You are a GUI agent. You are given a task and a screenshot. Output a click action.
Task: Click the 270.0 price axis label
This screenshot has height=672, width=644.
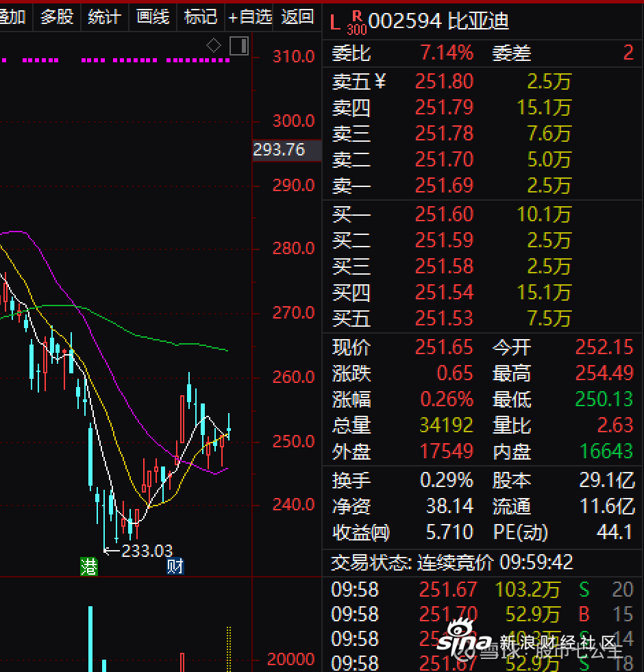click(x=294, y=313)
